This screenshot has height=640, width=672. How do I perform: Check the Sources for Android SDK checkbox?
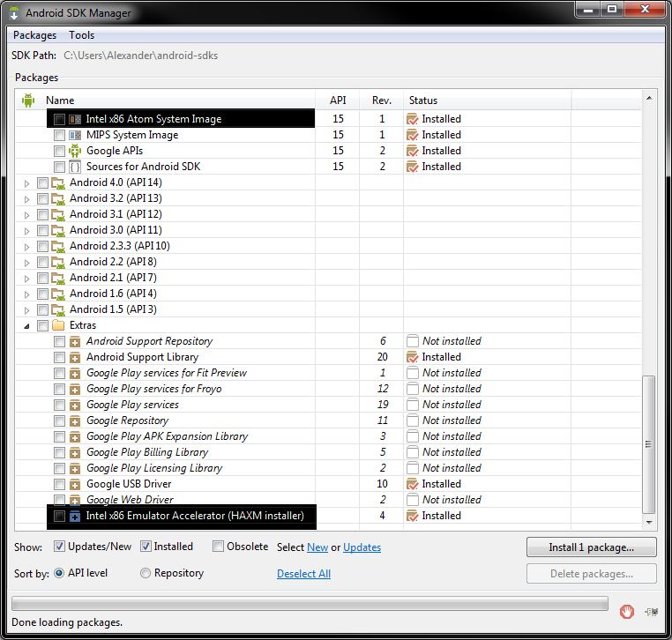pos(59,167)
